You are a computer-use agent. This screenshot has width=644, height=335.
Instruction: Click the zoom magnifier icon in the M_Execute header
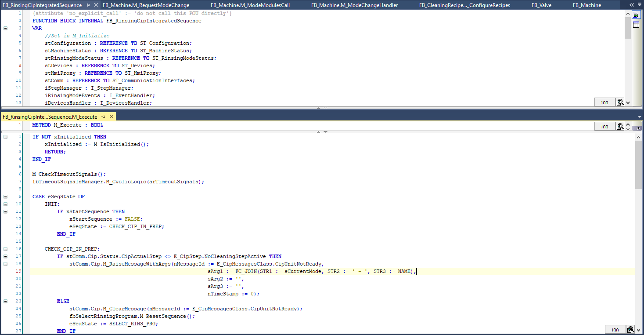point(620,127)
